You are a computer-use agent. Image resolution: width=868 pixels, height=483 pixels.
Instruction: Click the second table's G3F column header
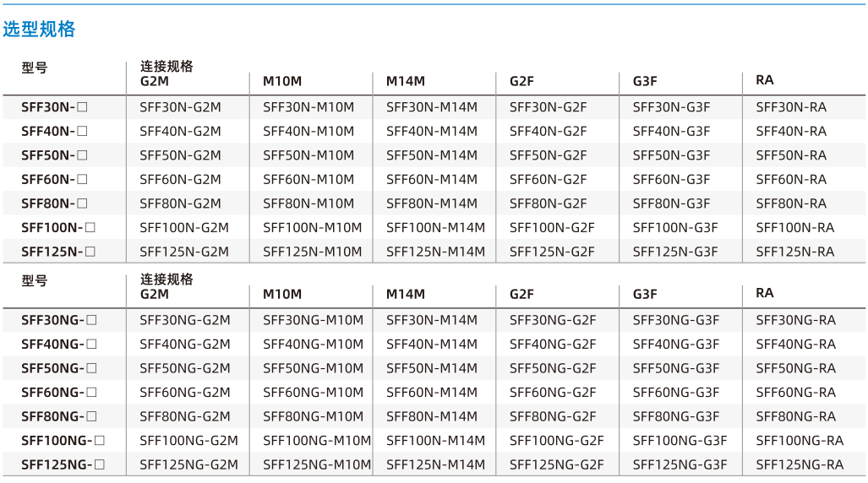tap(645, 295)
